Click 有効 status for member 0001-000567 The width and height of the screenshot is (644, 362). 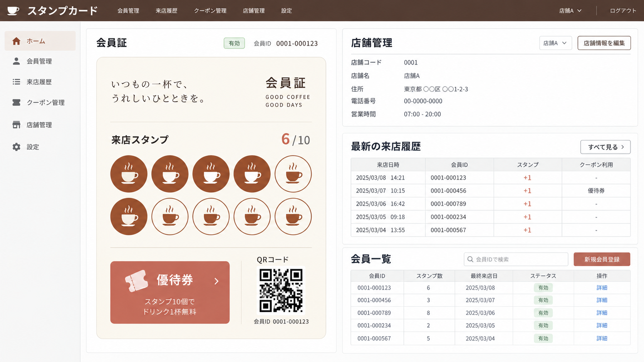543,339
